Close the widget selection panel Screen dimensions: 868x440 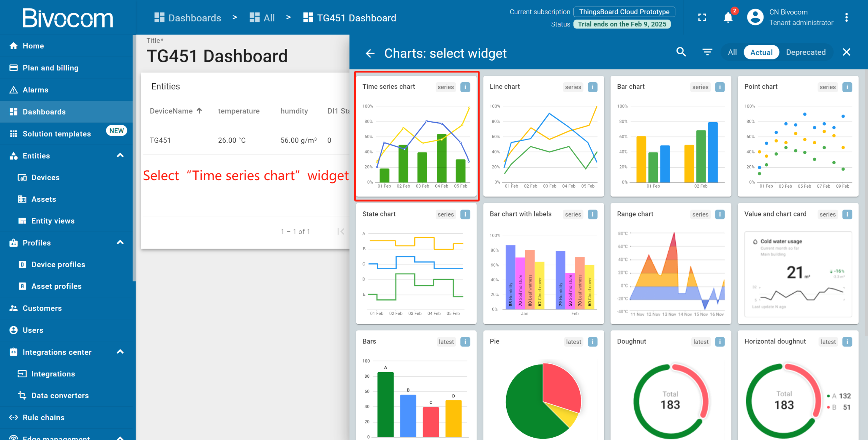coord(846,52)
